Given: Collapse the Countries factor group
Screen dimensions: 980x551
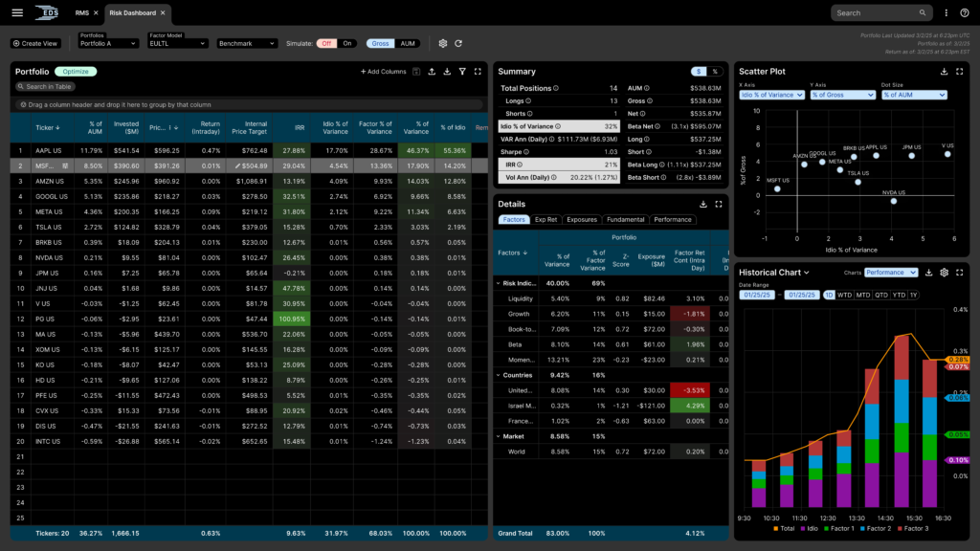Looking at the screenshot, I should pos(498,375).
